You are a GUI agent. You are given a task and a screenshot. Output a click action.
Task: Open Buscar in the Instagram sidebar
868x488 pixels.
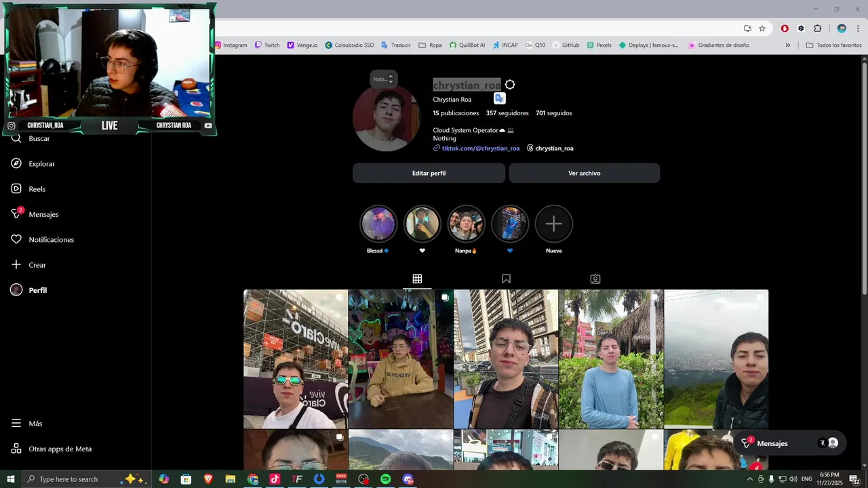(x=39, y=138)
